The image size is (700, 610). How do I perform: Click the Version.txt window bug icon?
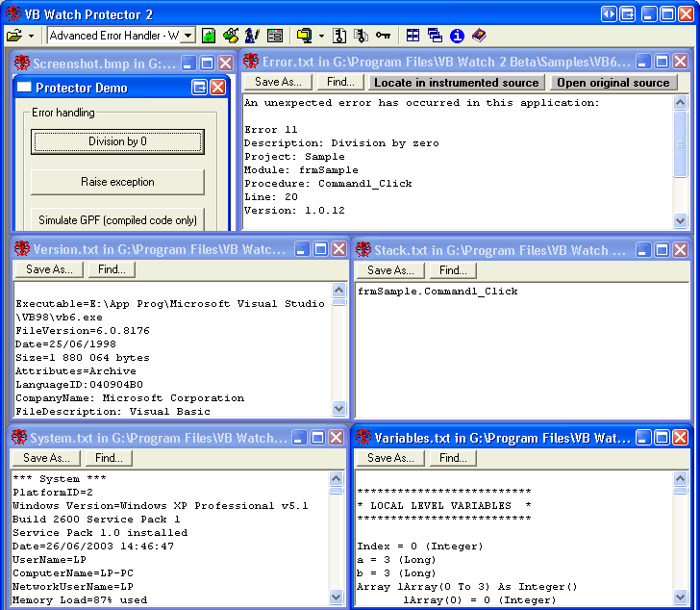click(22, 248)
